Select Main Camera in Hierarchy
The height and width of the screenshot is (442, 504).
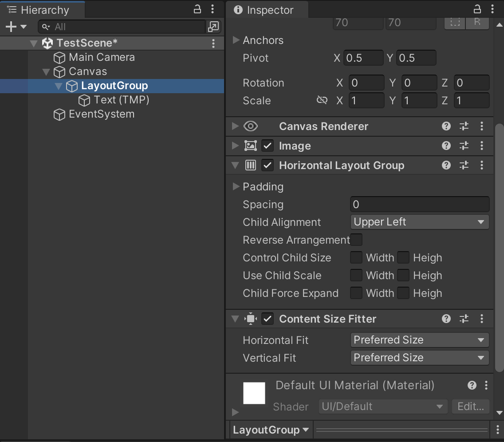[x=102, y=57]
